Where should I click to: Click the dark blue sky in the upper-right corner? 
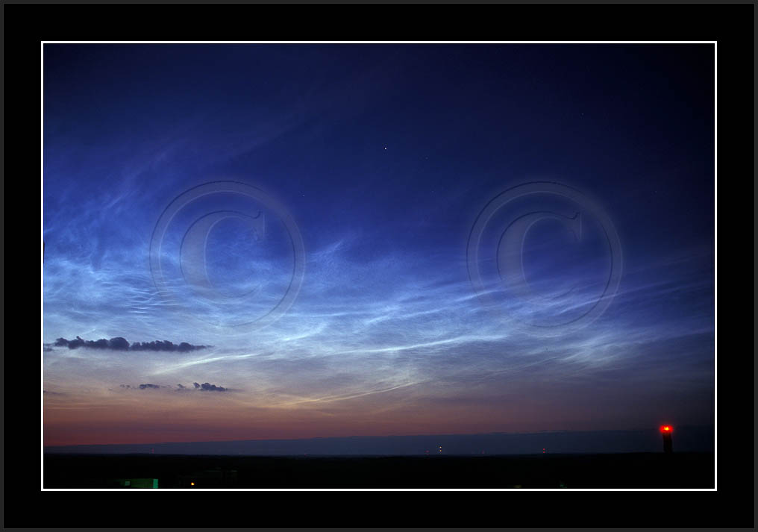(x=671, y=75)
